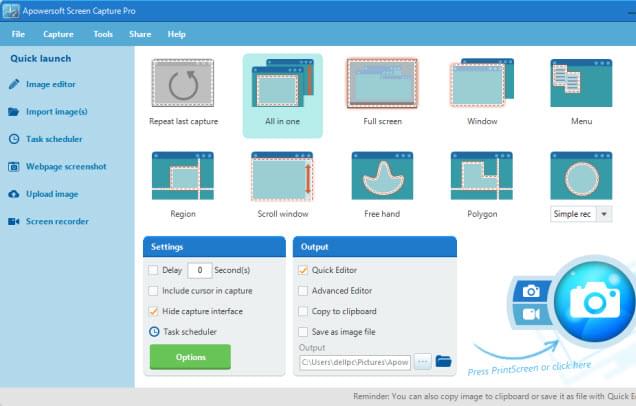This screenshot has height=406, width=636.
Task: Open the output folder with blue folder icon
Action: tap(443, 361)
